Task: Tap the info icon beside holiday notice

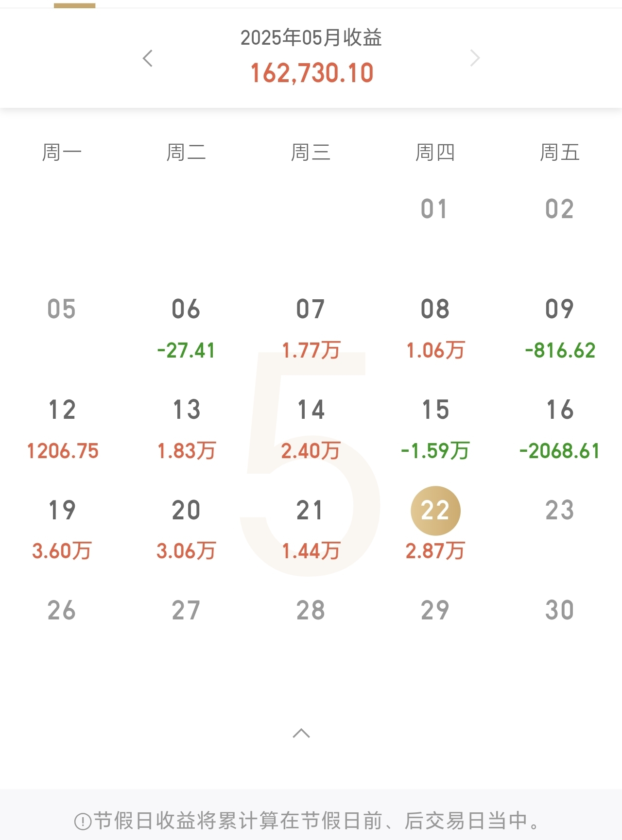Action: tap(83, 822)
